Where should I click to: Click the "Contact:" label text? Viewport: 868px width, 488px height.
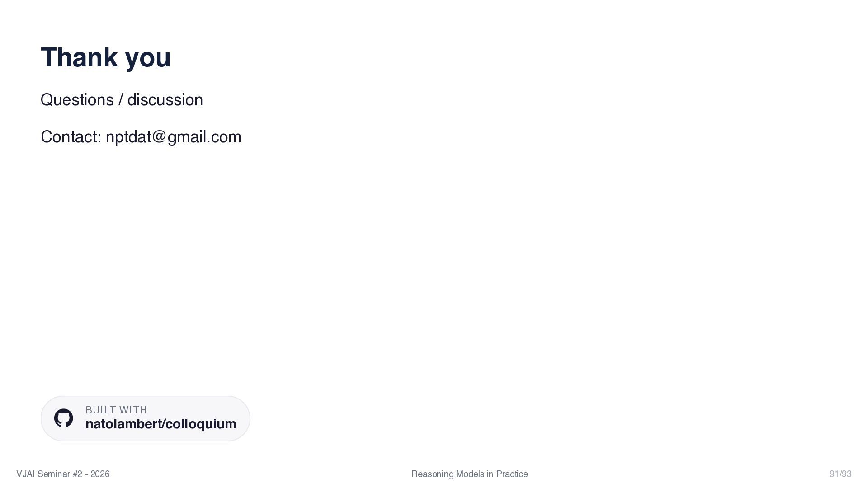click(x=71, y=137)
